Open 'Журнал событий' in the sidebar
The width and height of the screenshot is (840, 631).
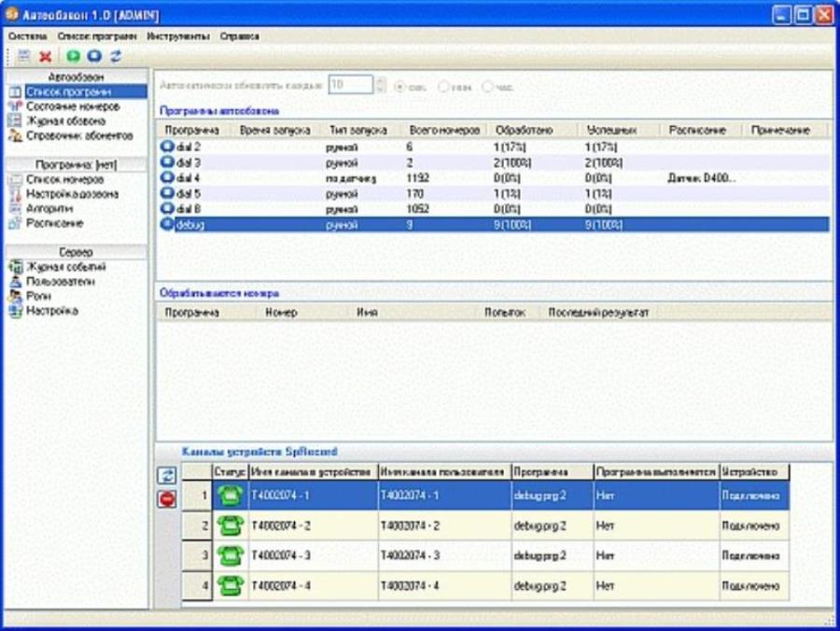[x=65, y=267]
